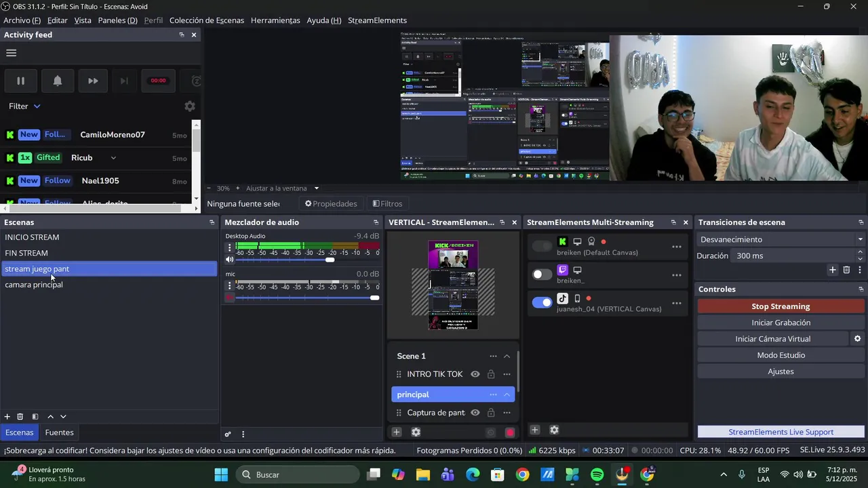
Task: Select the camara principal scene
Action: click(109, 285)
